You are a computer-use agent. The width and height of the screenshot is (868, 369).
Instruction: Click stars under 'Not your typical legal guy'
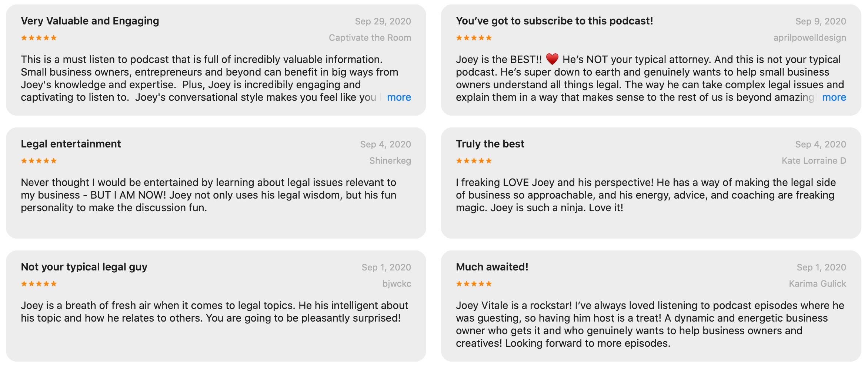(x=39, y=284)
